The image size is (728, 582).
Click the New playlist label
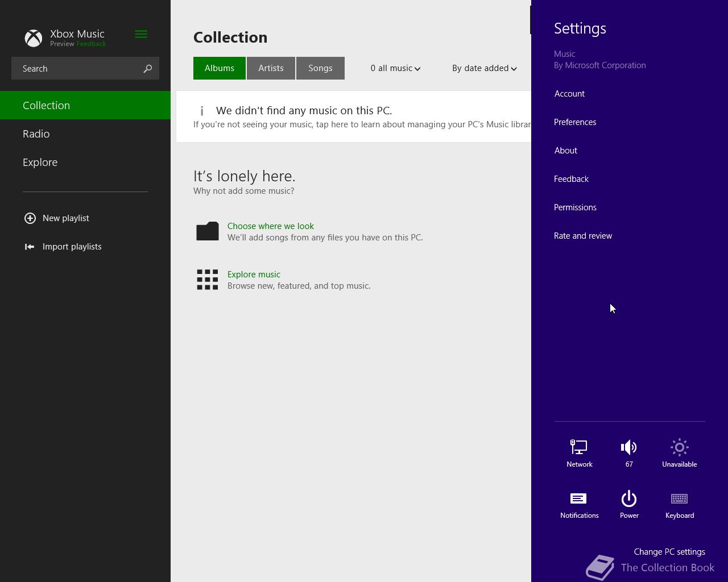pos(66,218)
